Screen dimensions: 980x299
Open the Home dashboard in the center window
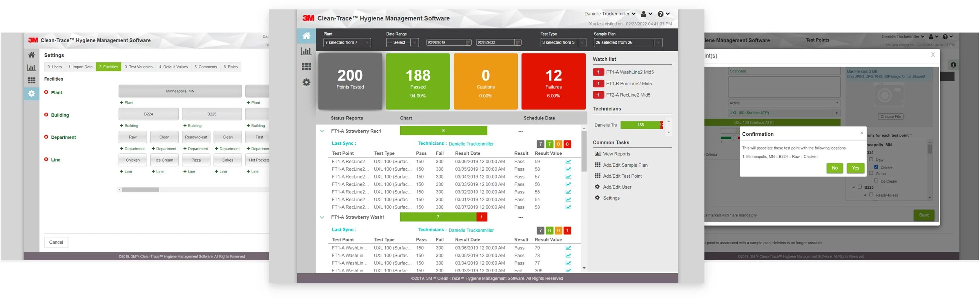[x=306, y=36]
